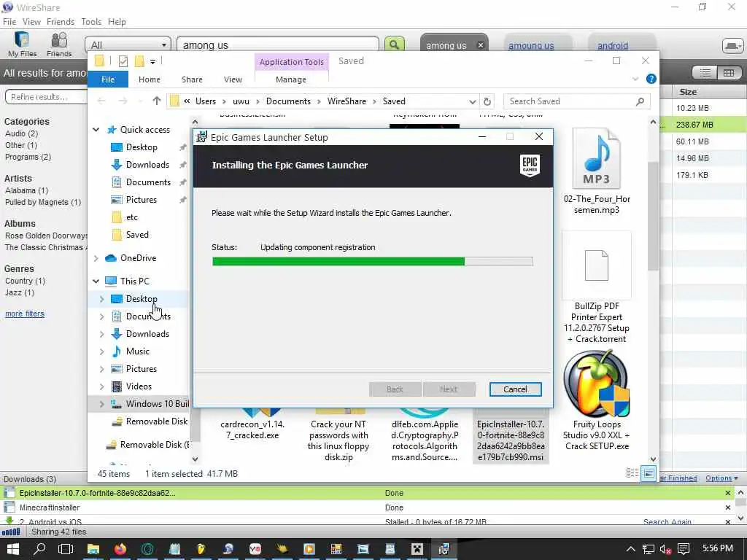This screenshot has width=747, height=560.
Task: Select Removable Disk under Windows 10 Build
Action: coord(156,421)
